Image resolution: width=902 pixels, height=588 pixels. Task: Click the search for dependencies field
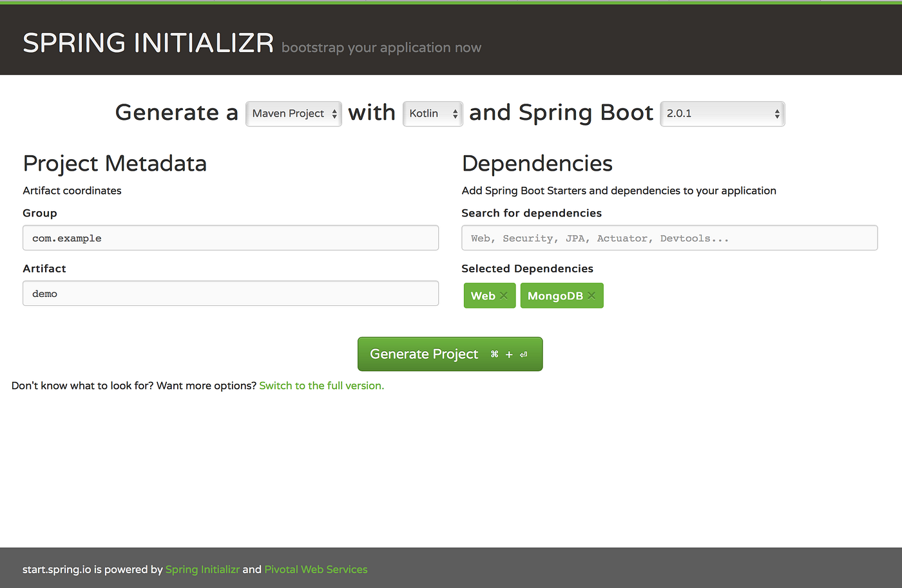click(669, 238)
